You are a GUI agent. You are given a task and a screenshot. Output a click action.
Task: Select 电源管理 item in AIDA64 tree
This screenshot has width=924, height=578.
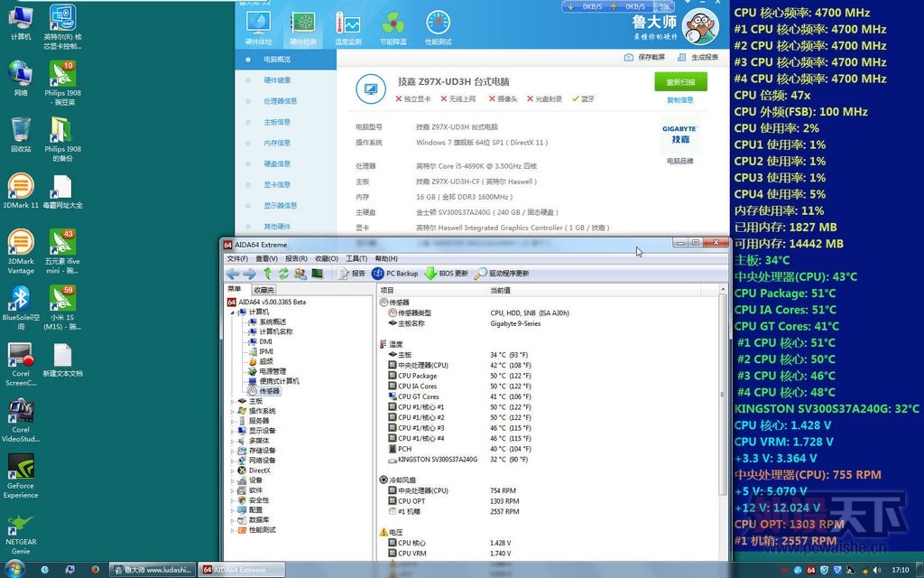pos(267,371)
